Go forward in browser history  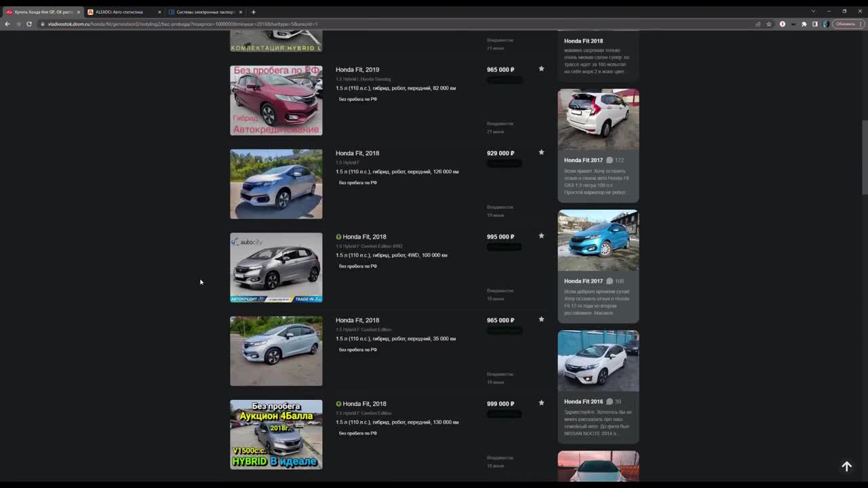(x=18, y=24)
